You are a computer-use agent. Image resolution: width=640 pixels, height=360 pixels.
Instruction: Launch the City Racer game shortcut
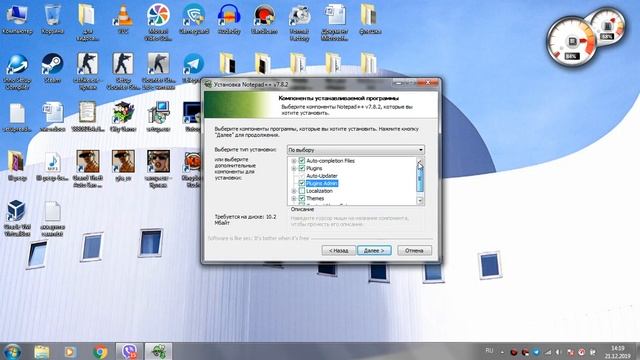click(x=123, y=117)
